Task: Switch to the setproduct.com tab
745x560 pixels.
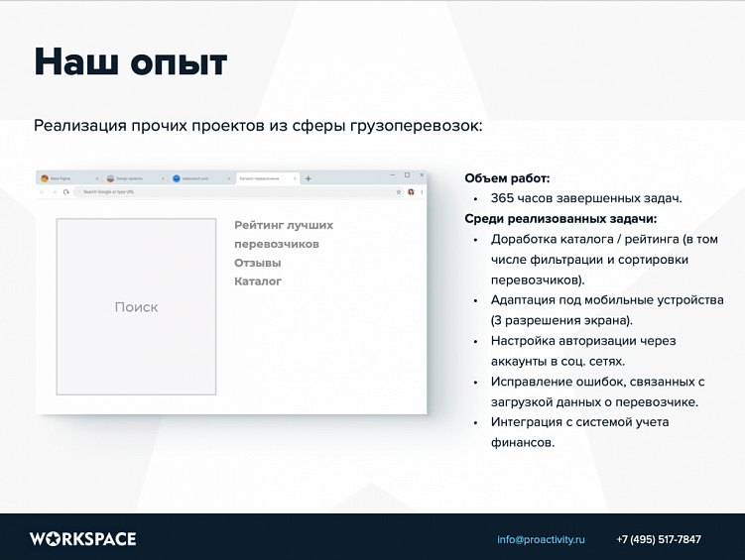Action: pyautogui.click(x=201, y=178)
